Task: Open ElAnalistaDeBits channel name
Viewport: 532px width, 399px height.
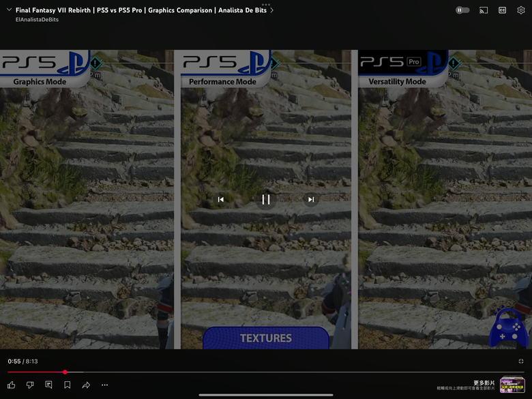Action: click(x=37, y=20)
